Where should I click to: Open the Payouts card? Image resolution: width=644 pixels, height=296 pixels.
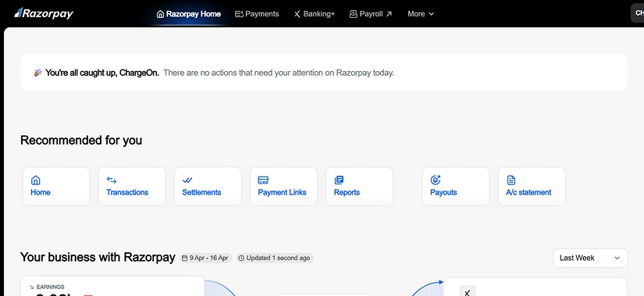point(456,186)
